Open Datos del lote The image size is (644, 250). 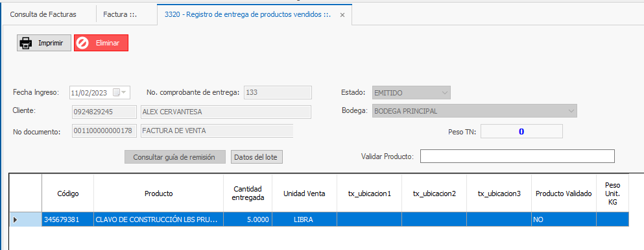pyautogui.click(x=257, y=157)
